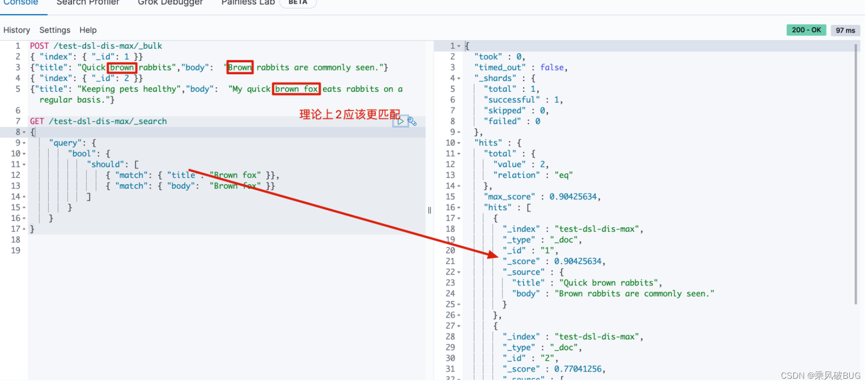
Task: Click the match title "Brown fox" line
Action: coord(193,175)
